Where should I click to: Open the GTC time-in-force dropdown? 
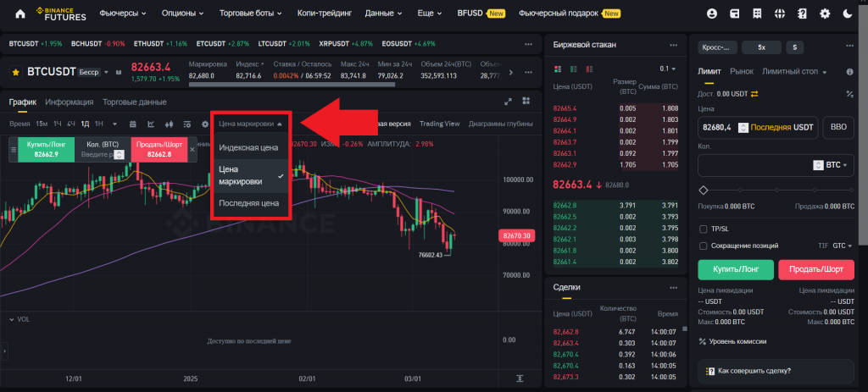pyautogui.click(x=843, y=246)
